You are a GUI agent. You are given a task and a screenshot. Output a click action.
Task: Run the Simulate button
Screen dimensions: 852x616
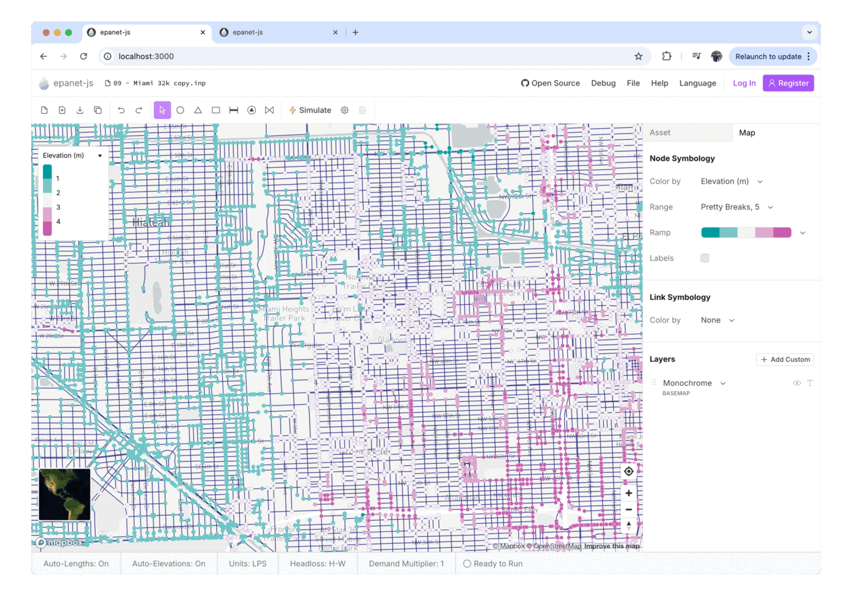310,110
